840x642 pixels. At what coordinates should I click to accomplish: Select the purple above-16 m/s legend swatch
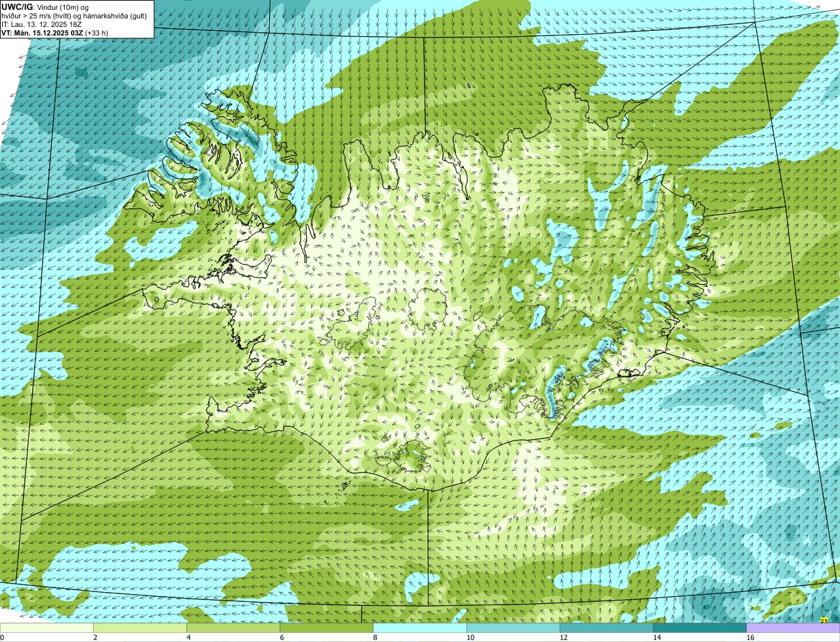793,628
